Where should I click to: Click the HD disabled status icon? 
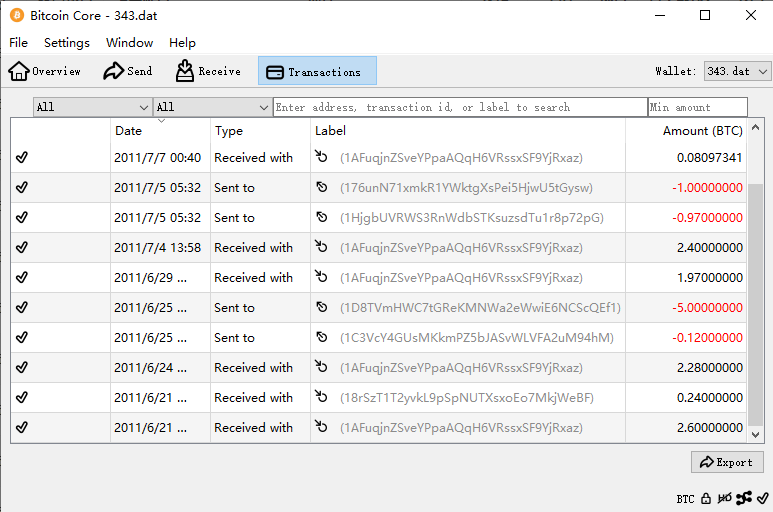point(725,498)
